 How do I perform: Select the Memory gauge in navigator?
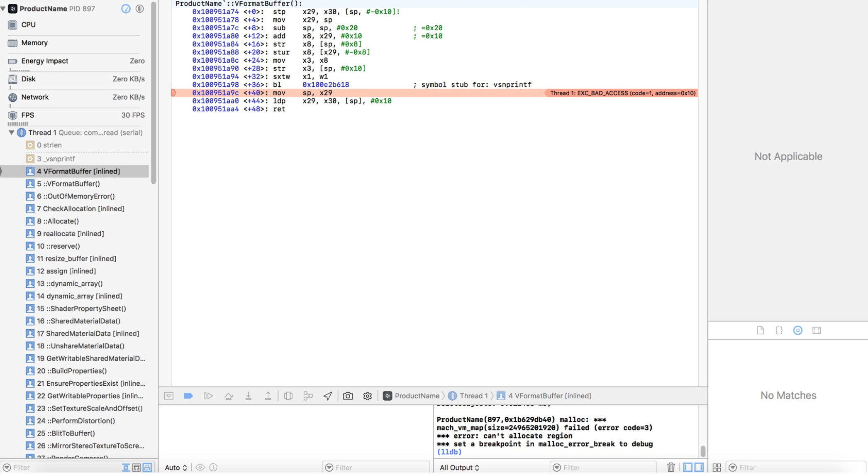(34, 43)
